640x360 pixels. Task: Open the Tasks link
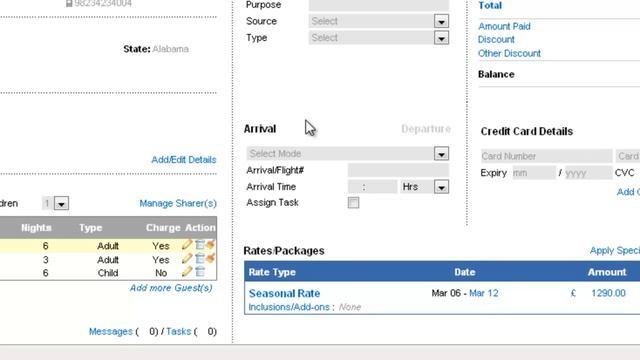pyautogui.click(x=178, y=331)
